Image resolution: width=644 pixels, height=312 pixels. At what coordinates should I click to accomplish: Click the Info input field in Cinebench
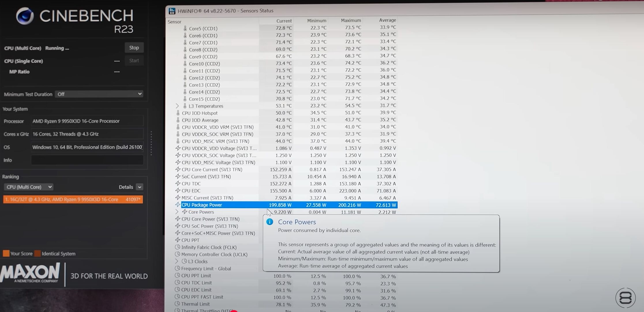pos(87,160)
